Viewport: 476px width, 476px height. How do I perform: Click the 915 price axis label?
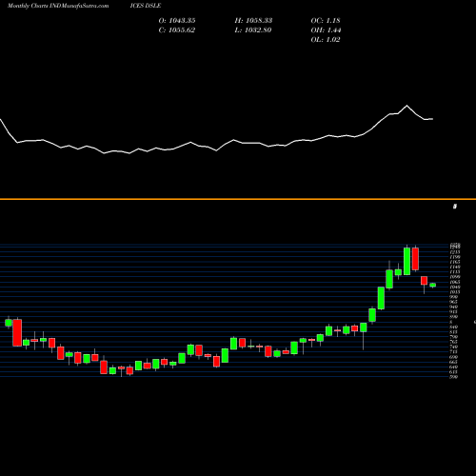tap(454, 311)
